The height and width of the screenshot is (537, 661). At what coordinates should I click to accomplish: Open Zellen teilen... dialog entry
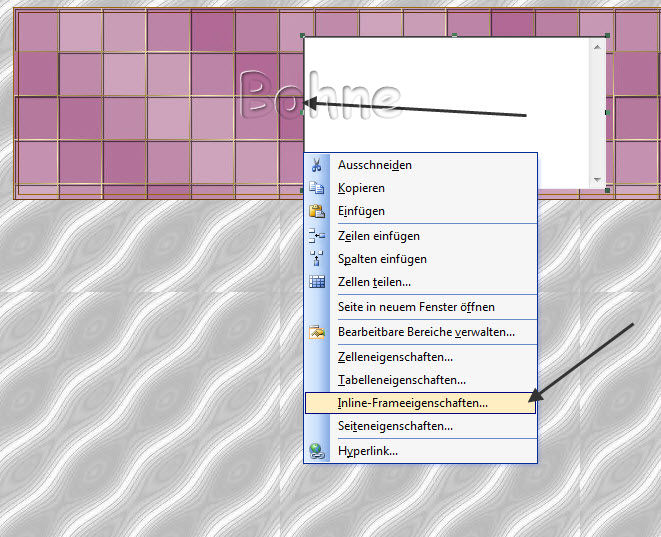[x=421, y=282]
